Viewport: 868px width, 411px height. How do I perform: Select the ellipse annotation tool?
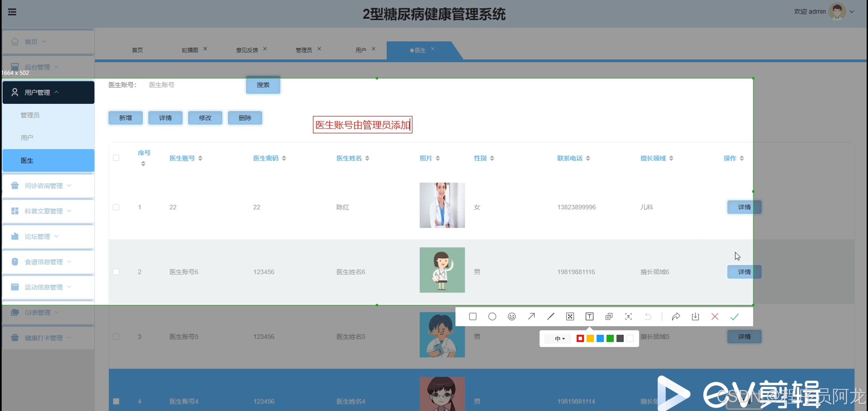[x=492, y=317]
